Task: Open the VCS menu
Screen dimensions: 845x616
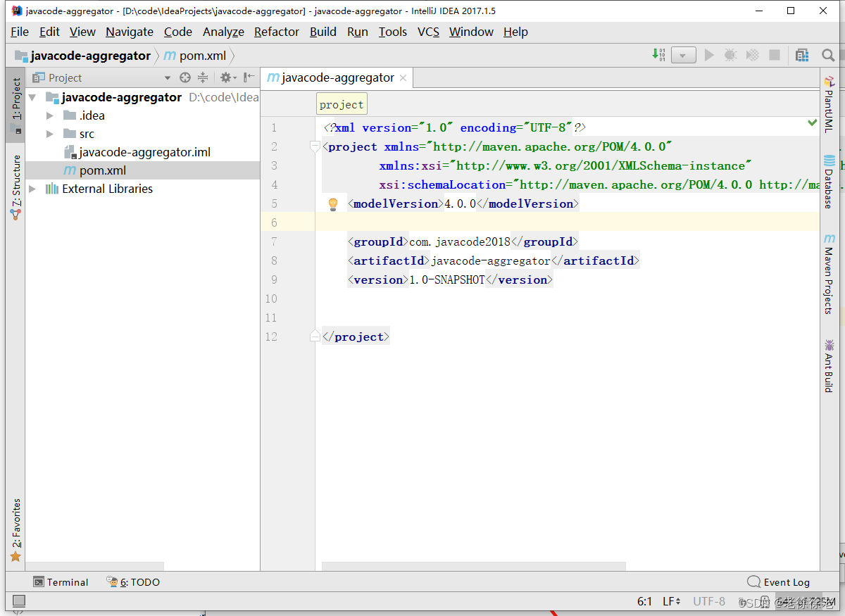Action: [428, 32]
